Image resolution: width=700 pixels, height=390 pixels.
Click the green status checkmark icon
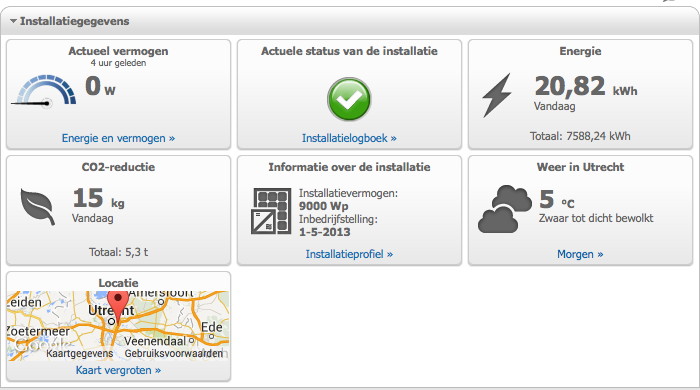[349, 99]
